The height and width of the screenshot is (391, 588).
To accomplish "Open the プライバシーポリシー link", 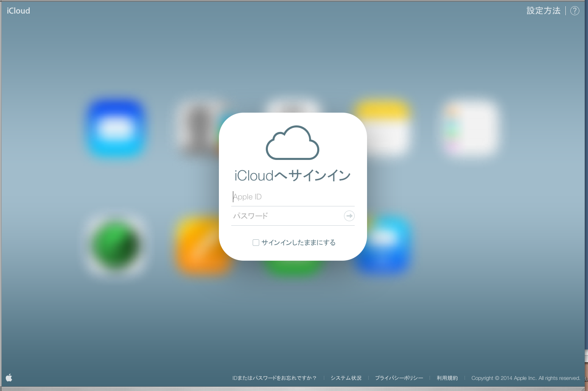I will (x=399, y=378).
